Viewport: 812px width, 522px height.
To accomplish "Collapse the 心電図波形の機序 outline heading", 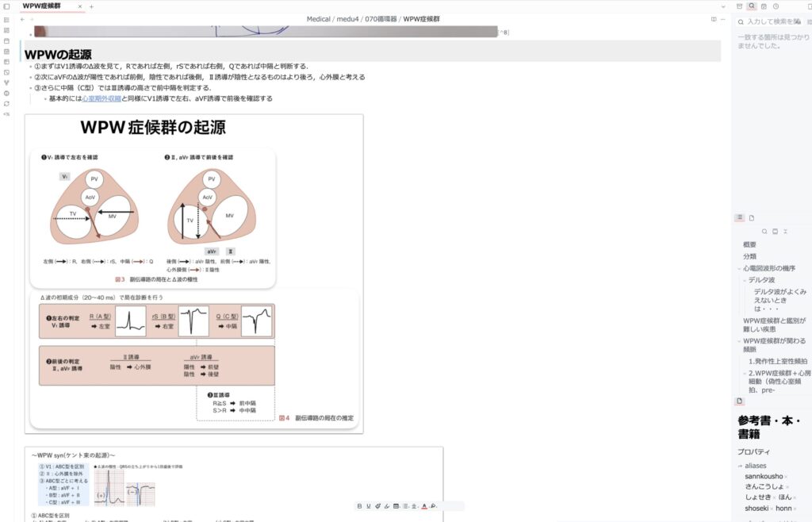I will click(x=739, y=269).
